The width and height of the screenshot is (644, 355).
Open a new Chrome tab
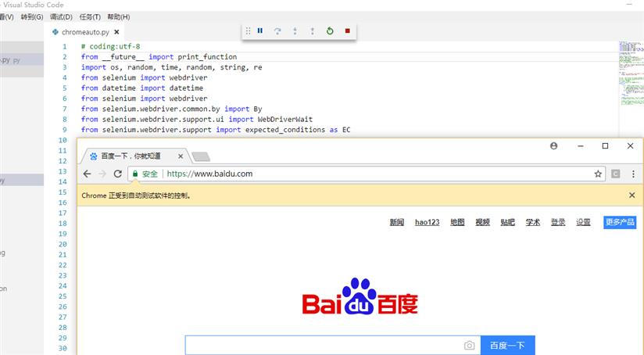point(201,156)
